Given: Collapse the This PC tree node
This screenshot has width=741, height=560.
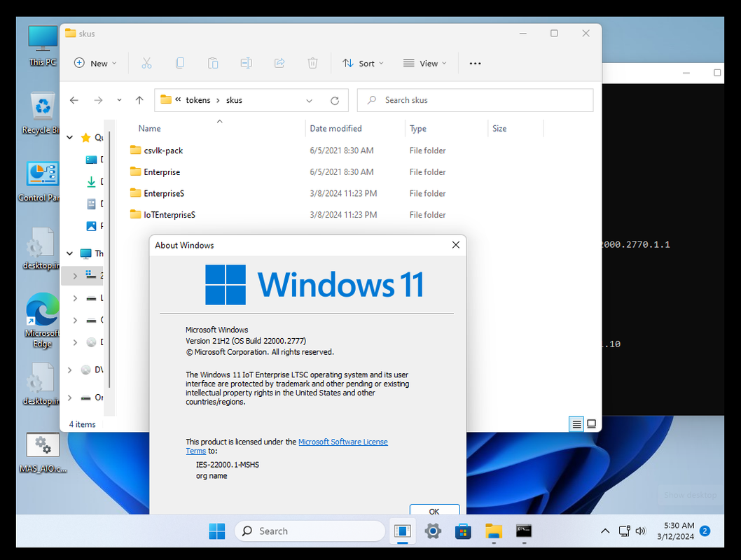Looking at the screenshot, I should click(70, 253).
